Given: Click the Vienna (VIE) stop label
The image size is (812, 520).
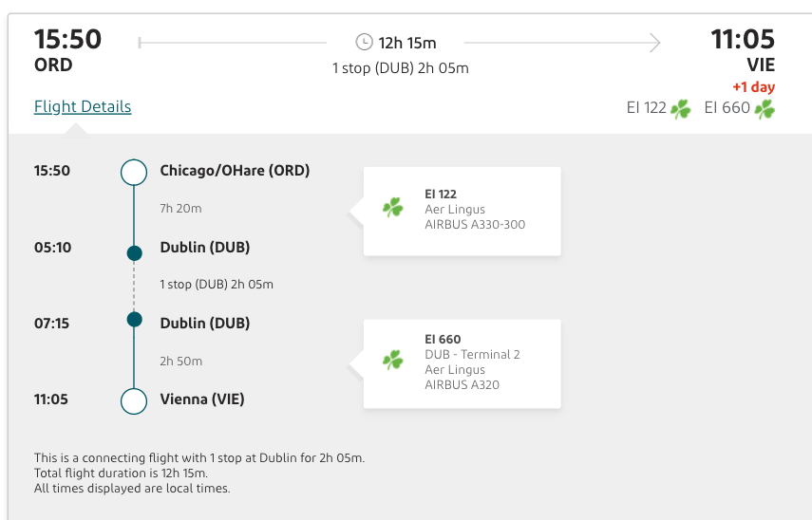Looking at the screenshot, I should click(202, 399).
